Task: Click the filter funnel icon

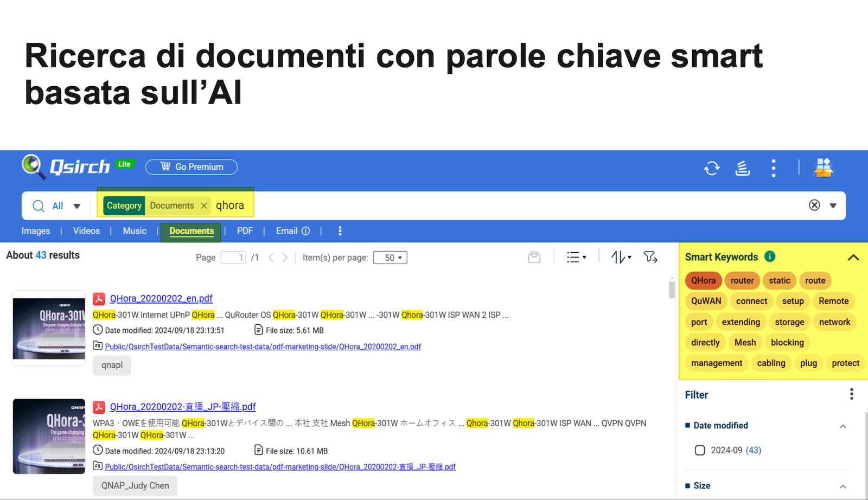Action: [x=650, y=257]
